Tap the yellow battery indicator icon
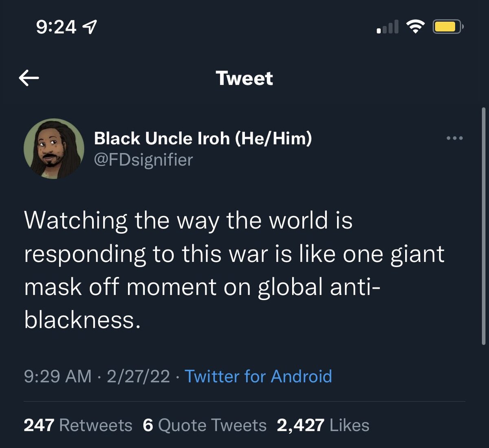 click(x=447, y=27)
